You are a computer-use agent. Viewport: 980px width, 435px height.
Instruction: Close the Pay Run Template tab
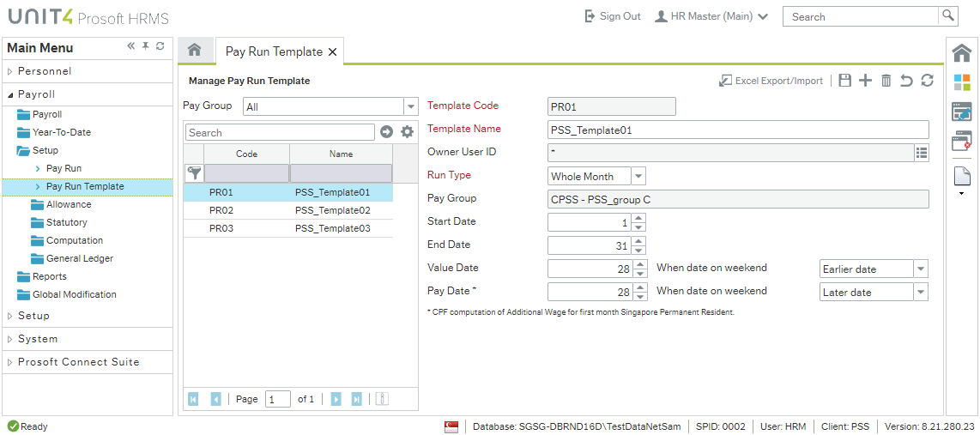pos(332,52)
